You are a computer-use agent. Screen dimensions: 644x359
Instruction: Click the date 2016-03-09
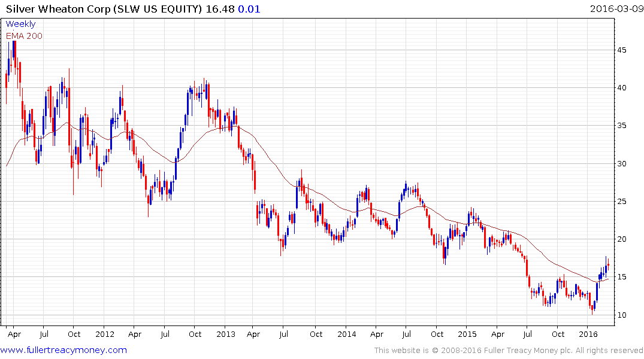click(x=616, y=8)
